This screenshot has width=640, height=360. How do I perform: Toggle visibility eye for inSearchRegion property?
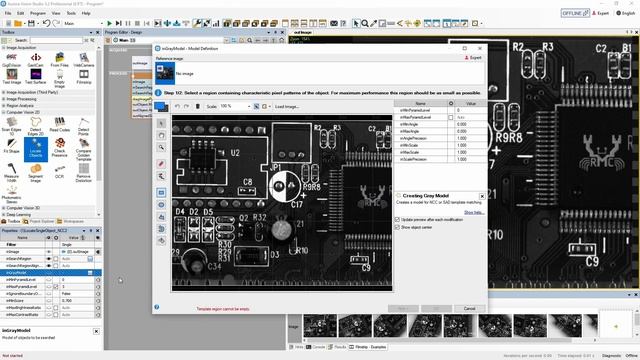(x=49, y=259)
